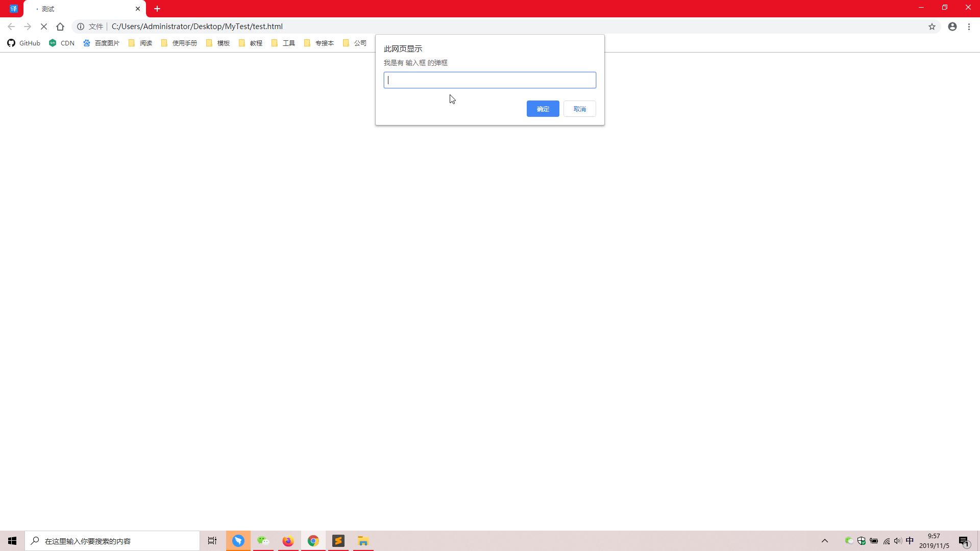Click the 确定 confirm button in dialog

[x=543, y=109]
